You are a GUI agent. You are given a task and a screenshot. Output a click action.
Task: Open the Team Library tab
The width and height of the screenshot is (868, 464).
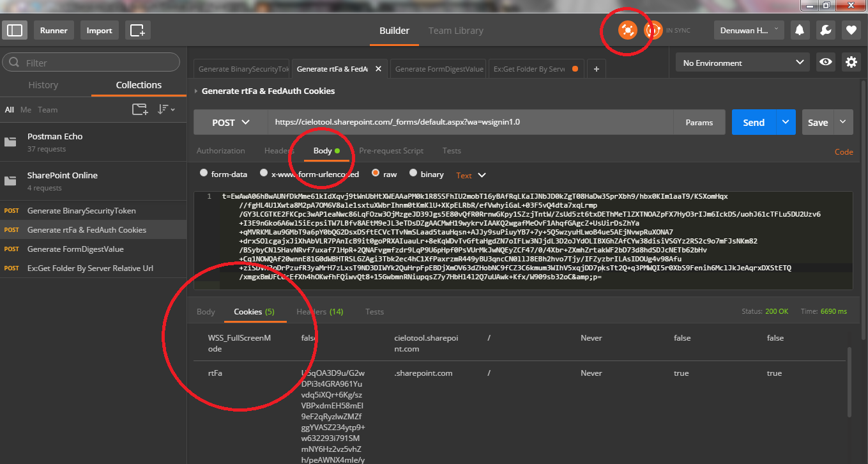(x=455, y=30)
